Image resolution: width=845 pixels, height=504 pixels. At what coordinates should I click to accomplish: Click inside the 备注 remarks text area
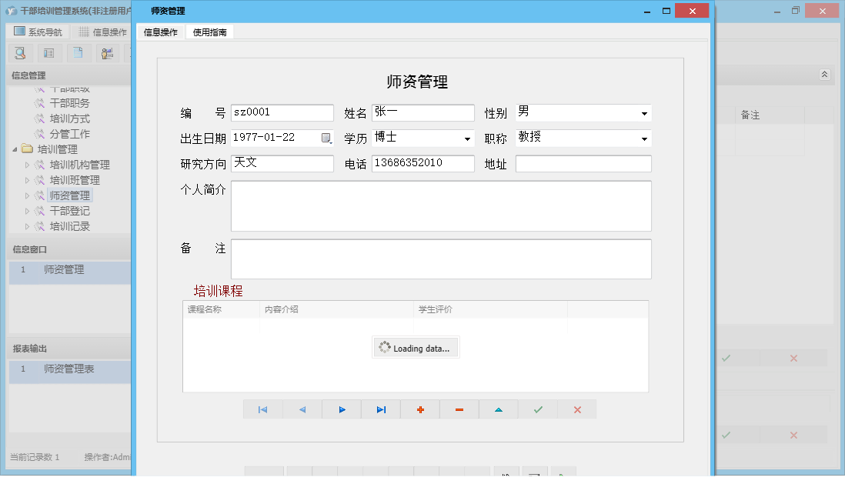(x=441, y=259)
